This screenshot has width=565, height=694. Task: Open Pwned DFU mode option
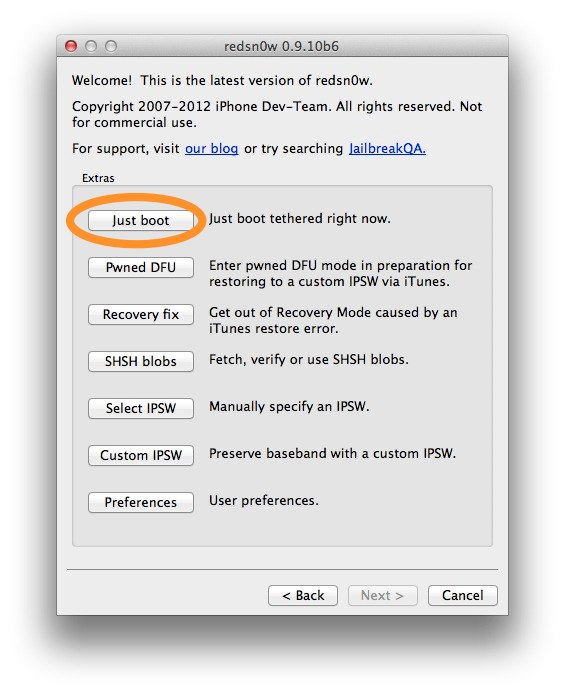[x=141, y=267]
